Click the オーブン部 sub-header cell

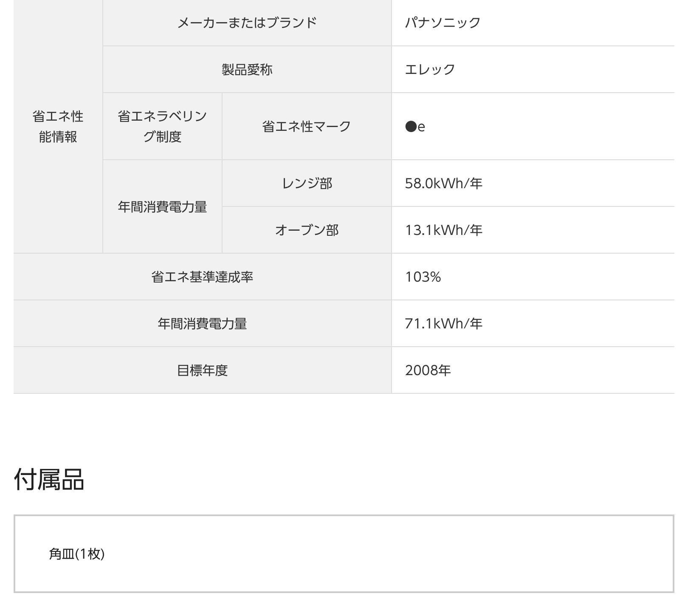tap(307, 230)
